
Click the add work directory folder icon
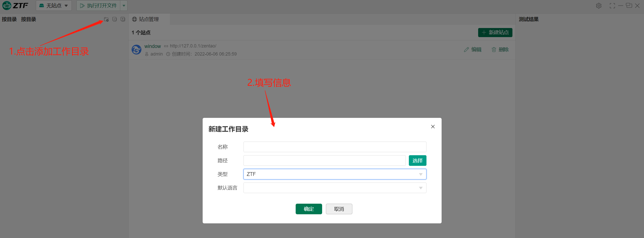coord(106,19)
